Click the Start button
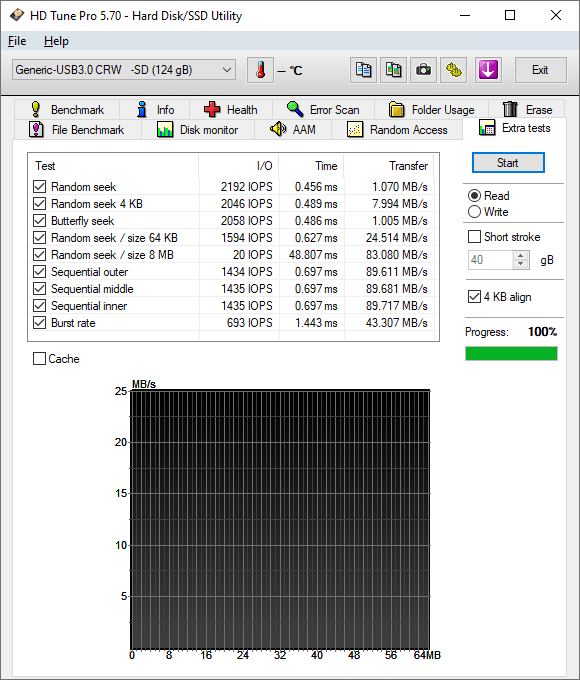 tap(508, 163)
